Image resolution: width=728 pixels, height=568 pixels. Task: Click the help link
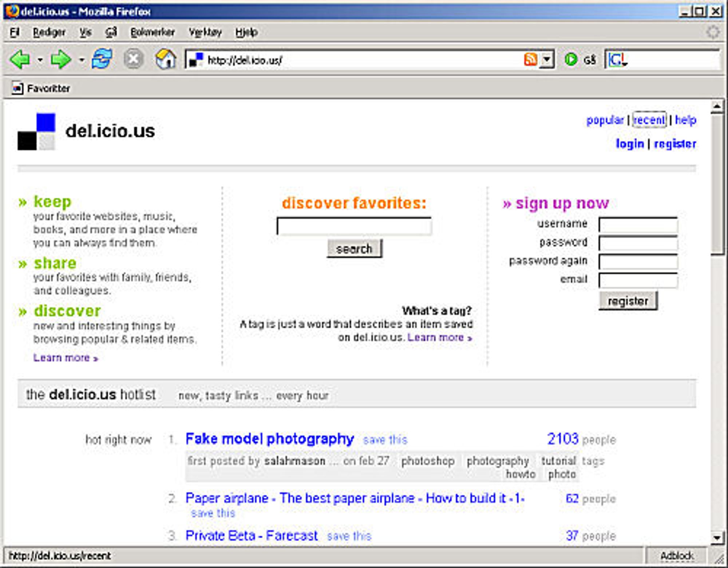[685, 120]
